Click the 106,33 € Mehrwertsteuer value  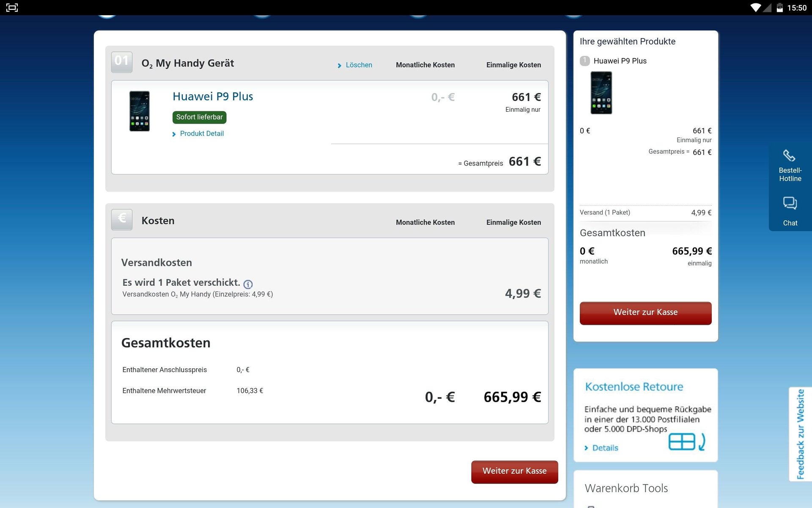click(250, 391)
